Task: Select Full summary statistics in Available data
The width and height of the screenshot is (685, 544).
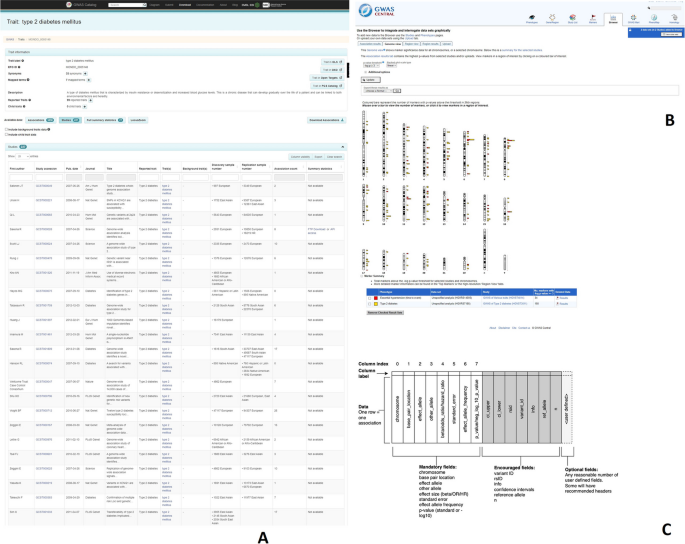Action: (x=105, y=120)
